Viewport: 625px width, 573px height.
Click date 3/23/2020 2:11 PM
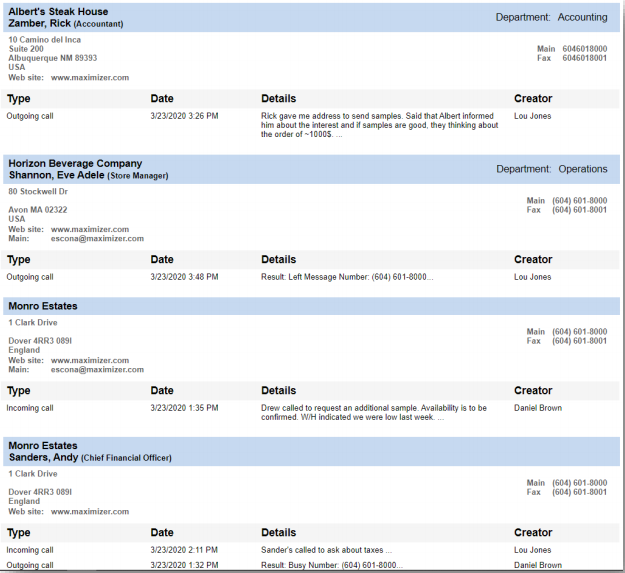click(184, 550)
